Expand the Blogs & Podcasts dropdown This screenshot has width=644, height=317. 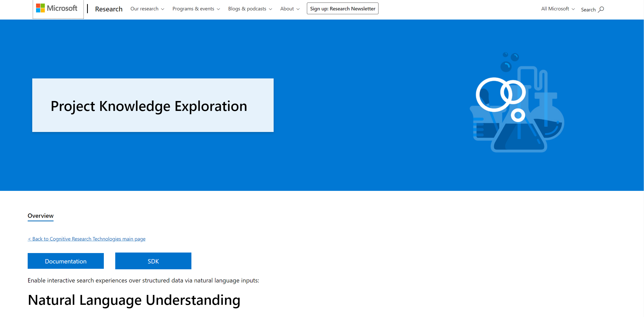[x=250, y=9]
